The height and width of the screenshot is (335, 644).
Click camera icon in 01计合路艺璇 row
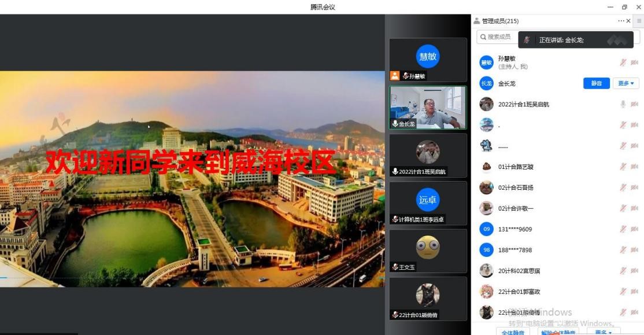[634, 167]
